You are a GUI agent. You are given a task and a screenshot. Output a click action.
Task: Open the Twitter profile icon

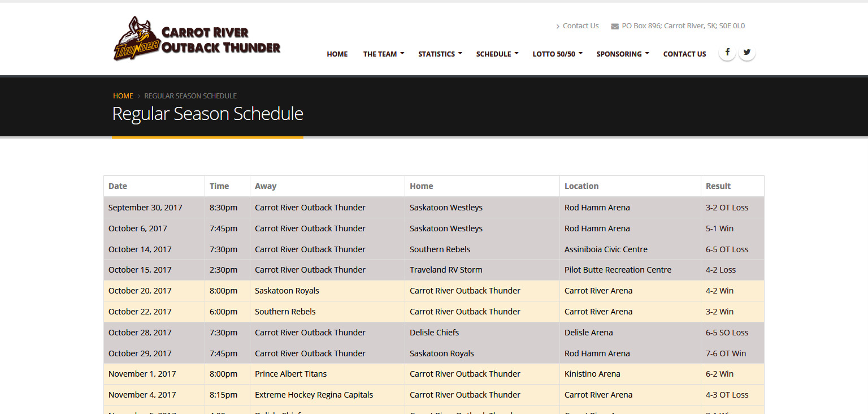[747, 53]
